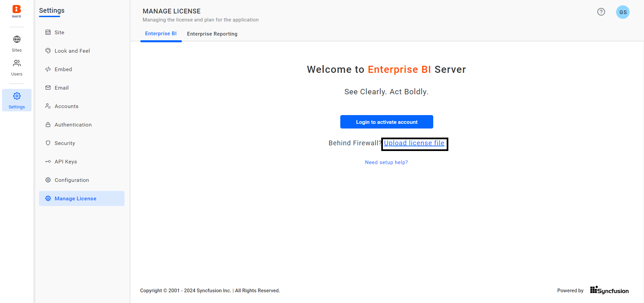Select the Enterprise BI tab

point(161,34)
